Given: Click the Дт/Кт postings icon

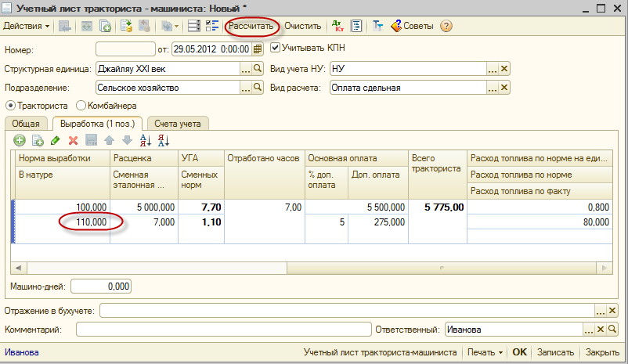Looking at the screenshot, I should (337, 26).
